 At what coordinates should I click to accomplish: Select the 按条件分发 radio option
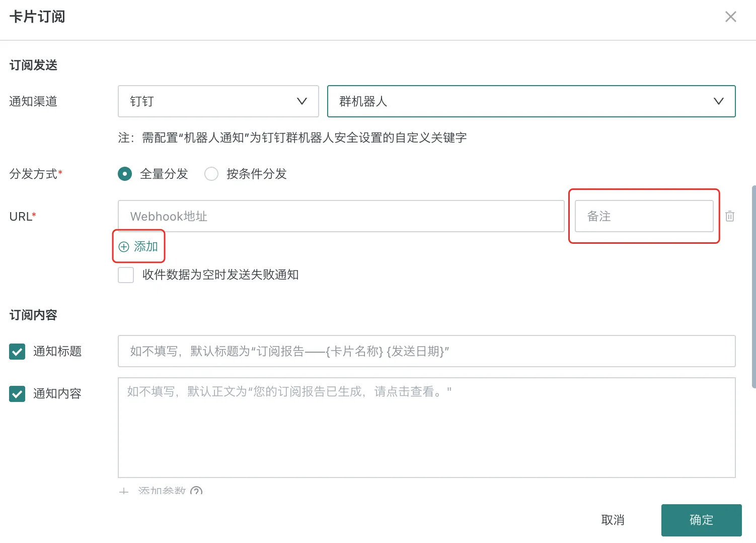coord(211,174)
